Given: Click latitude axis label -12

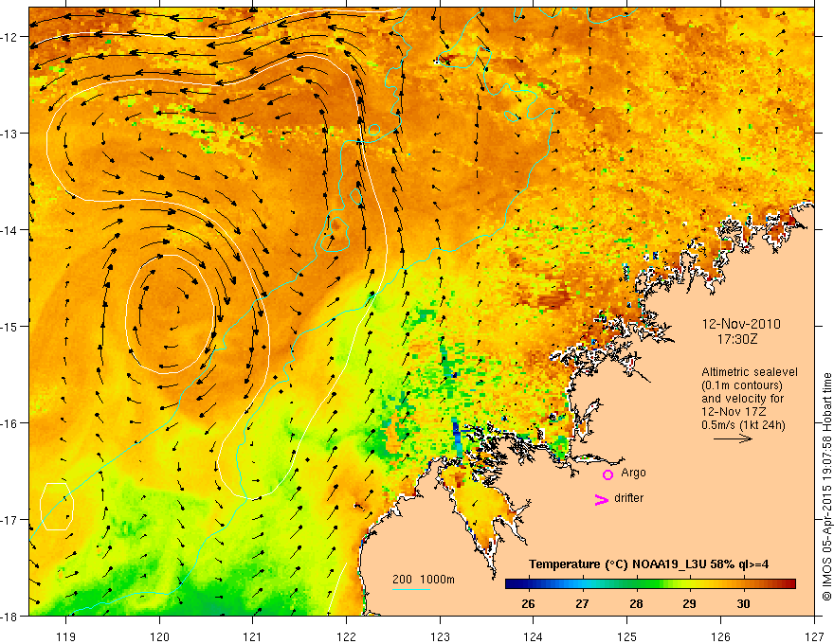Looking at the screenshot, I should pyautogui.click(x=9, y=37).
